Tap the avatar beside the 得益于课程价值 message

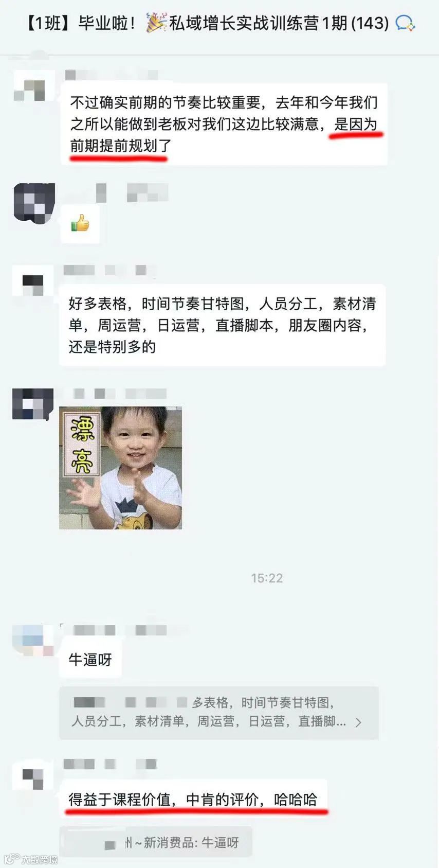click(33, 774)
